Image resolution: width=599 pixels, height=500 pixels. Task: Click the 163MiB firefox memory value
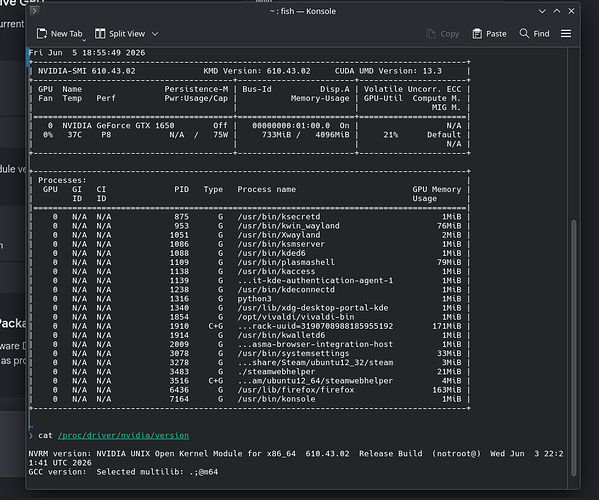[x=447, y=390]
